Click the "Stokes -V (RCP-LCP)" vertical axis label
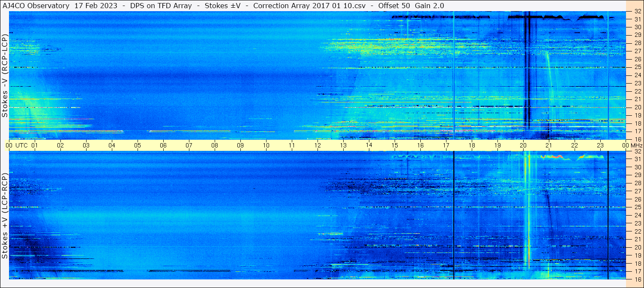 click(x=4, y=76)
